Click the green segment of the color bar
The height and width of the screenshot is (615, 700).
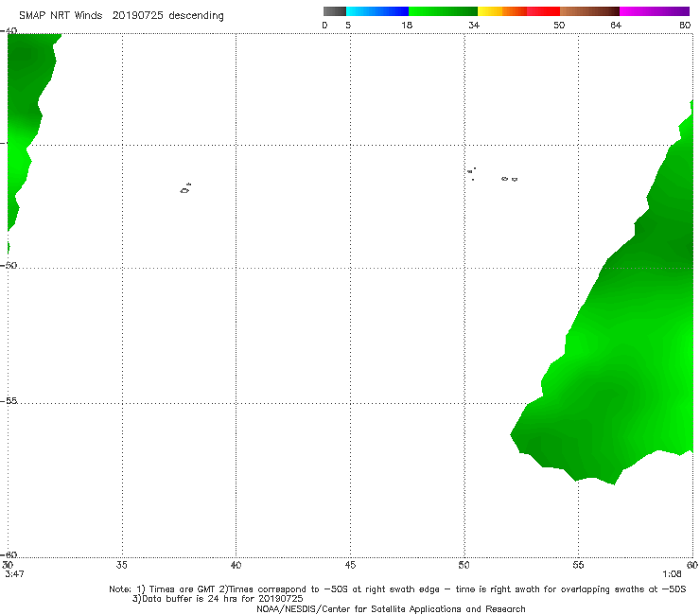[443, 11]
